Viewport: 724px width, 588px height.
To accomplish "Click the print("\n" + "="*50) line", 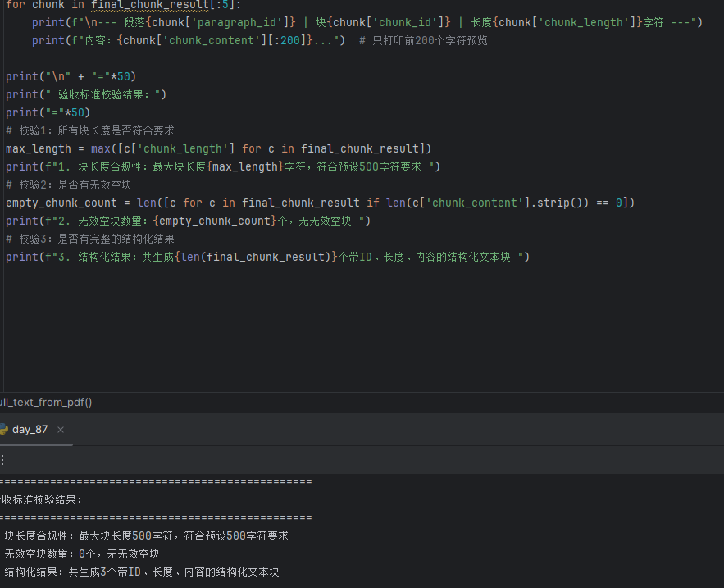I will pyautogui.click(x=71, y=76).
